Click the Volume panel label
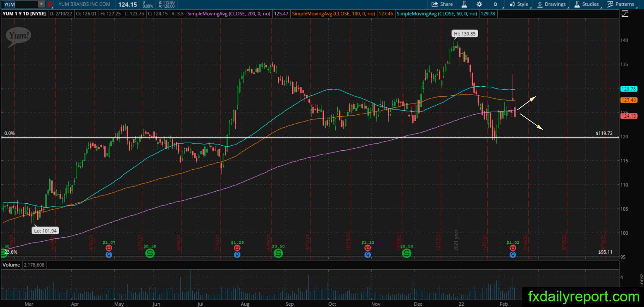Image resolution: width=644 pixels, height=307 pixels. [x=11, y=265]
